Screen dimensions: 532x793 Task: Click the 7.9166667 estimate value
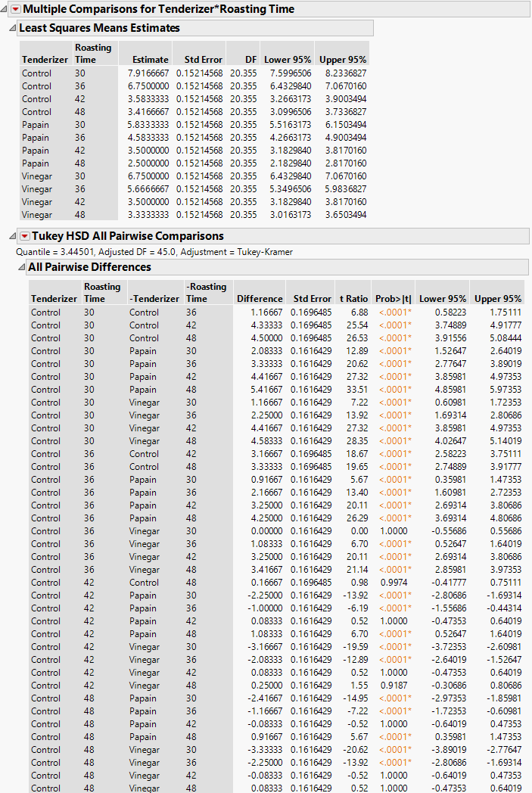(145, 73)
